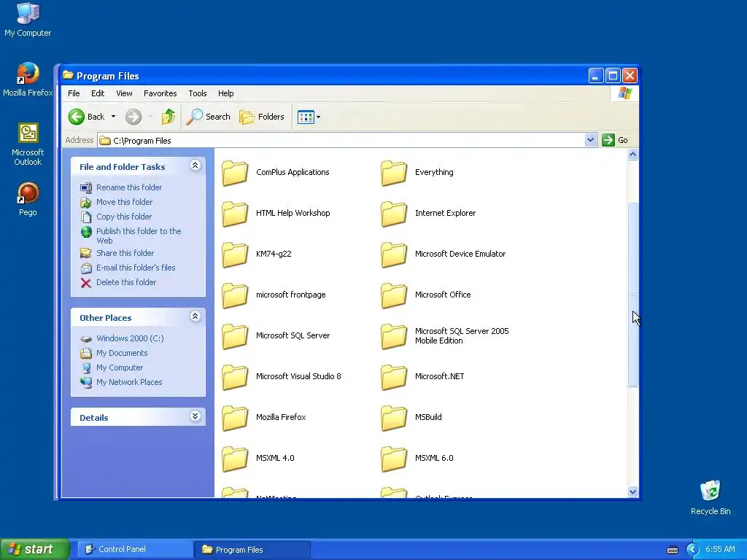Screen dimensions: 747x560
Task: Select the ComPlus Applications folder icon
Action: 235,172
